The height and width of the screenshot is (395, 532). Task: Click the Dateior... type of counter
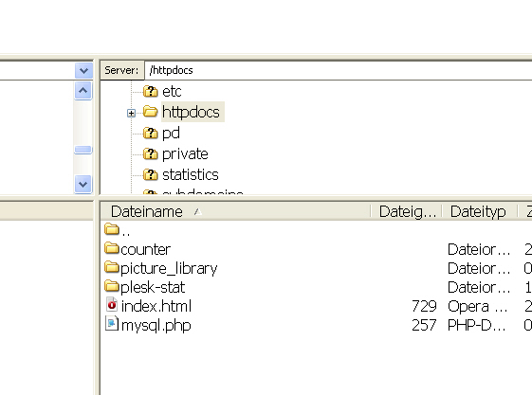pyautogui.click(x=479, y=250)
